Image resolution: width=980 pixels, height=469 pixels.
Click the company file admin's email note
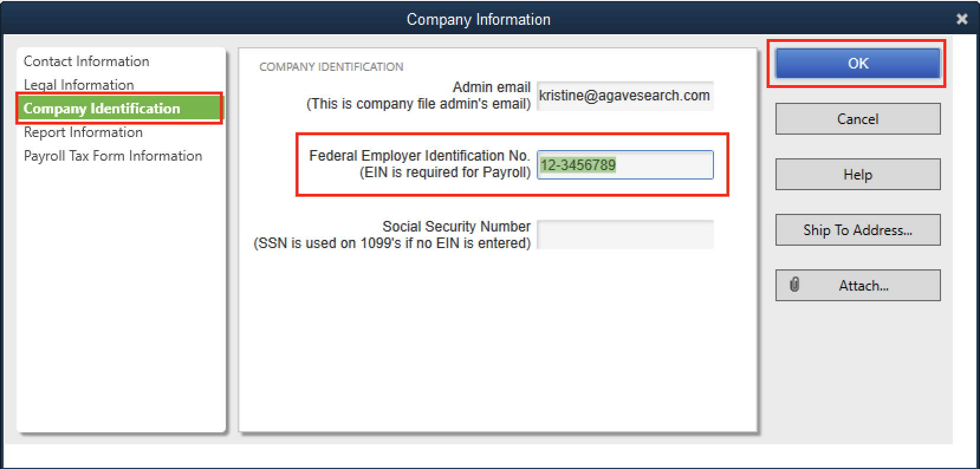[418, 104]
